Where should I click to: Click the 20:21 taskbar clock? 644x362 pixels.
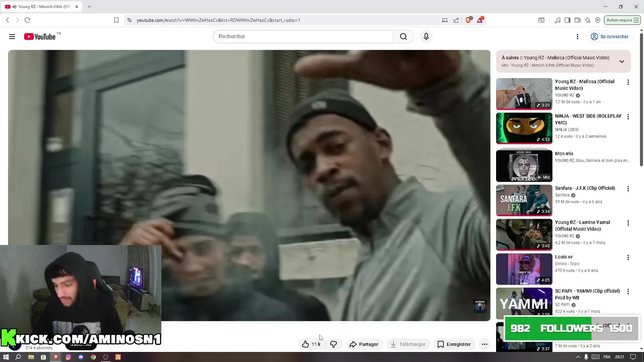[619, 357]
